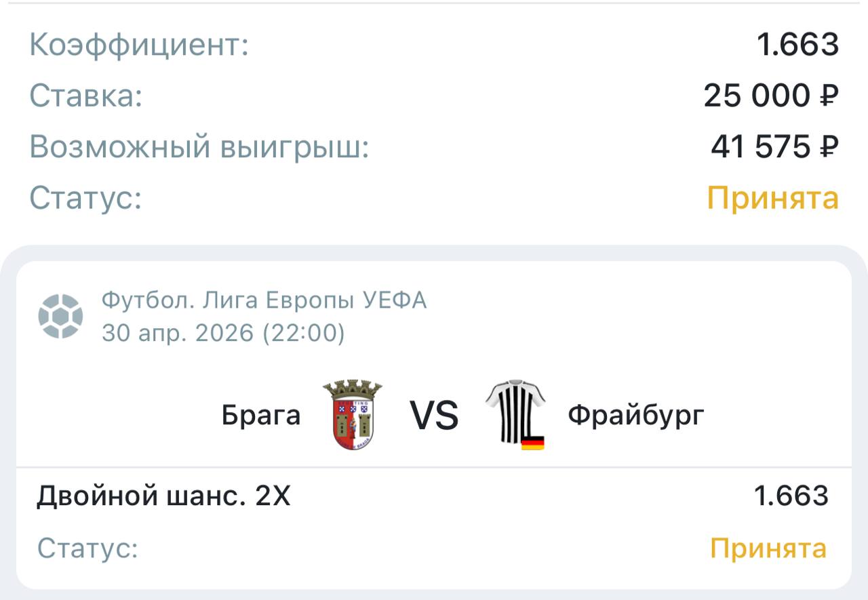This screenshot has height=600, width=868.
Task: Click the total coefficient value 1.663 at top
Action: pos(797,45)
